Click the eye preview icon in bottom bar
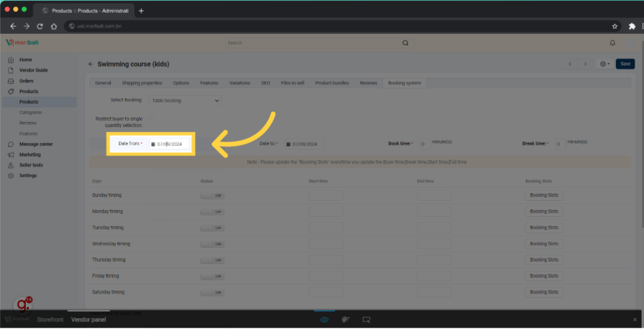 tap(325, 320)
